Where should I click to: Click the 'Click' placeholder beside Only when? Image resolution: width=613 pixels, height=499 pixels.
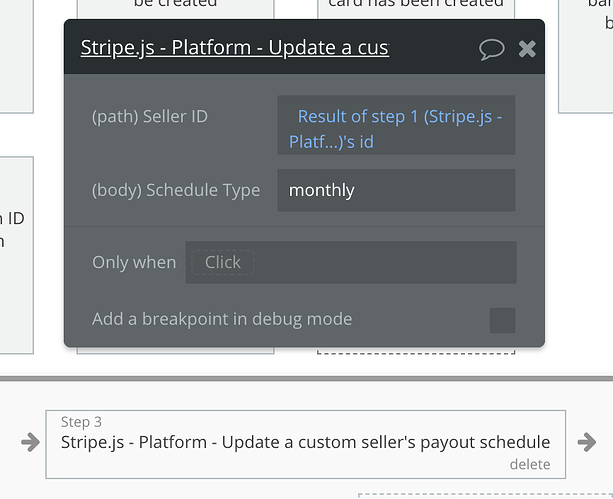click(222, 262)
